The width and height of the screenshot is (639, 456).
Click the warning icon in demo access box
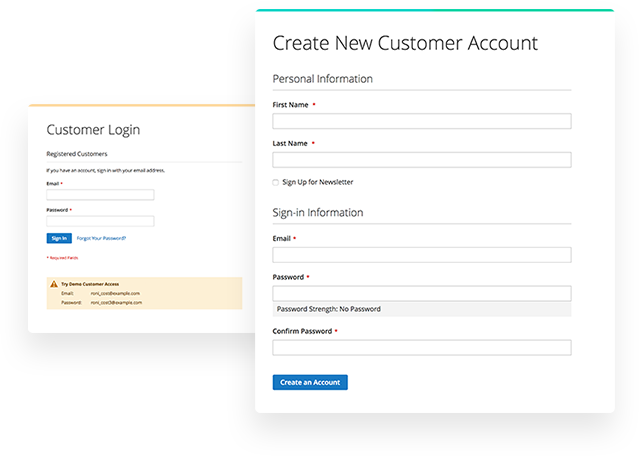click(x=54, y=284)
